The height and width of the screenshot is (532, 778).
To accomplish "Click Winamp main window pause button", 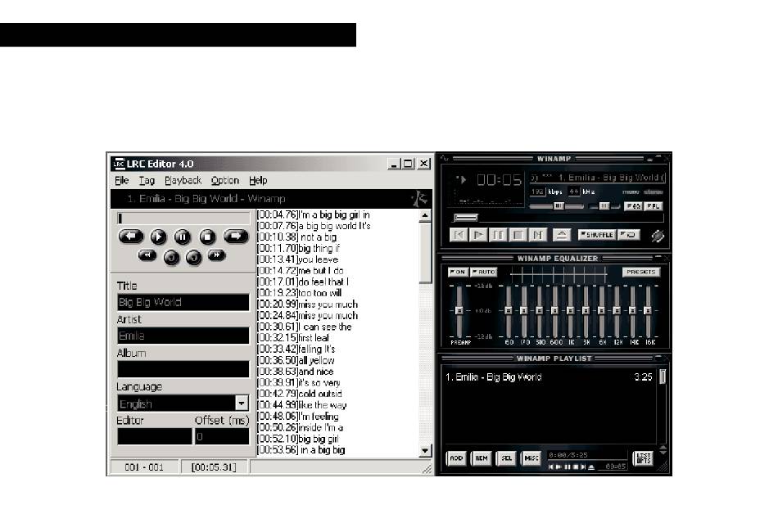I will 498,235.
